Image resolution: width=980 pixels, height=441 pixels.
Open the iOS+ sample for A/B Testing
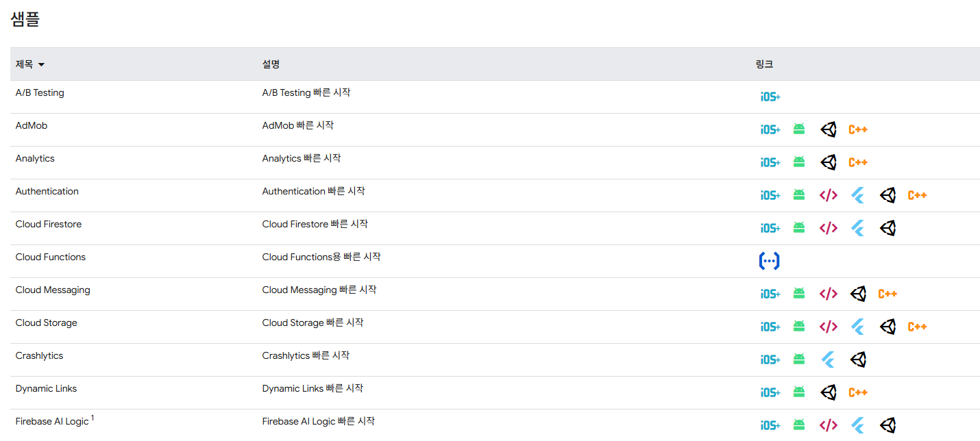pyautogui.click(x=770, y=97)
